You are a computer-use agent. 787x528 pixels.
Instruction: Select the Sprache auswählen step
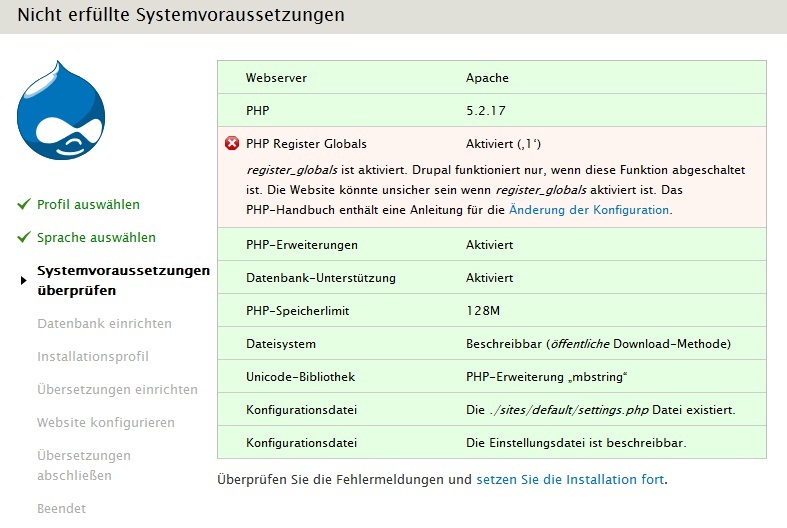pos(96,238)
